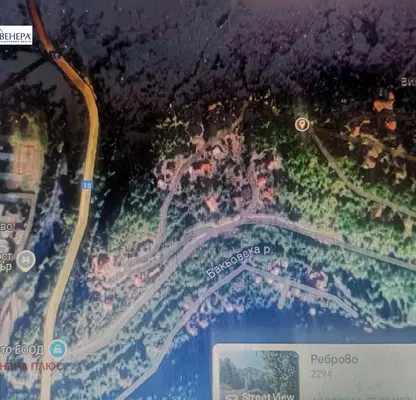Viewport: 416px width, 400px height.
Task: Click the bridge place marker icon
Action: pos(26,261)
